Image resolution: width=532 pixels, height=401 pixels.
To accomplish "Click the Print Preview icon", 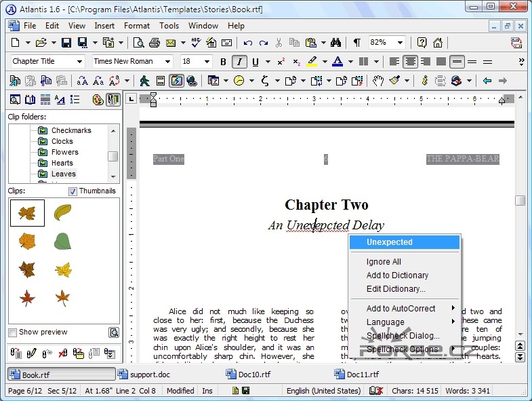I will pyautogui.click(x=138, y=43).
